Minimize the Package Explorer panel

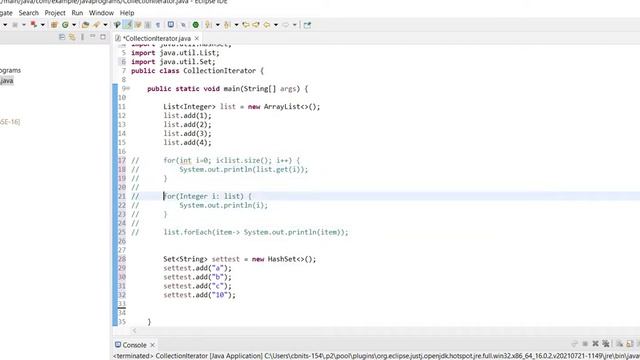[93, 36]
